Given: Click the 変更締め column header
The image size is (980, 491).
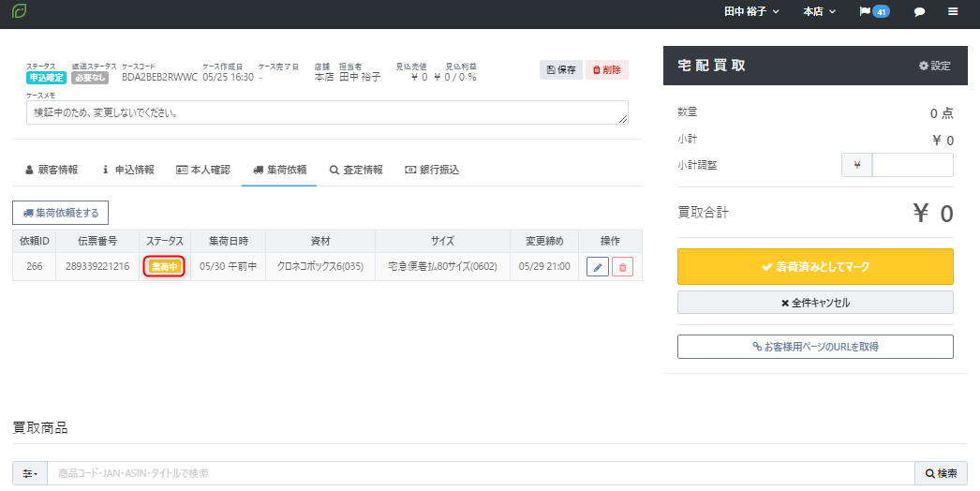Looking at the screenshot, I should point(544,241).
